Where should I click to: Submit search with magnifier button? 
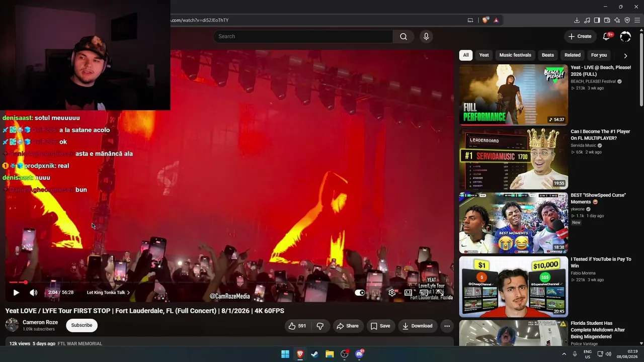(404, 36)
